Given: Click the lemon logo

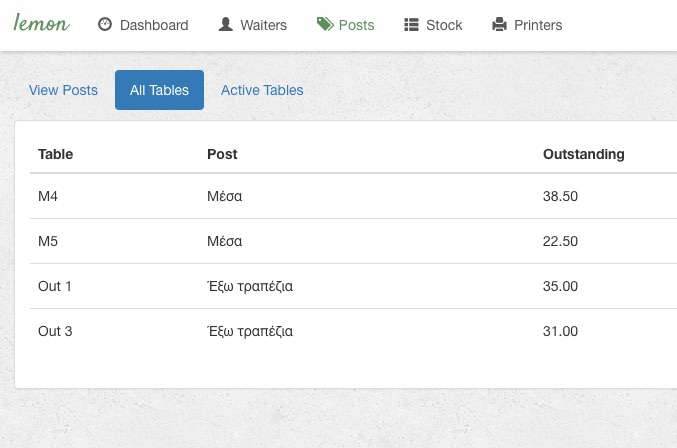Looking at the screenshot, I should point(41,23).
